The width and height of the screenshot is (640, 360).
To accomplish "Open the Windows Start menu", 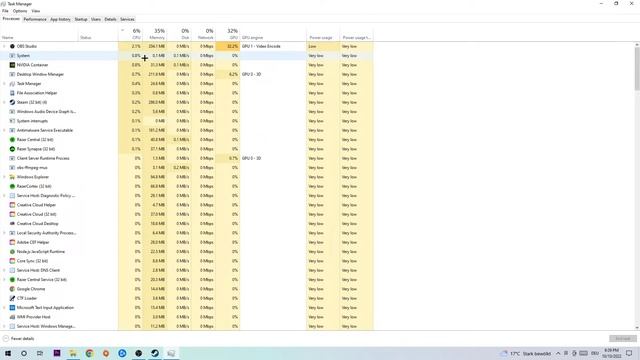I will tap(8, 353).
